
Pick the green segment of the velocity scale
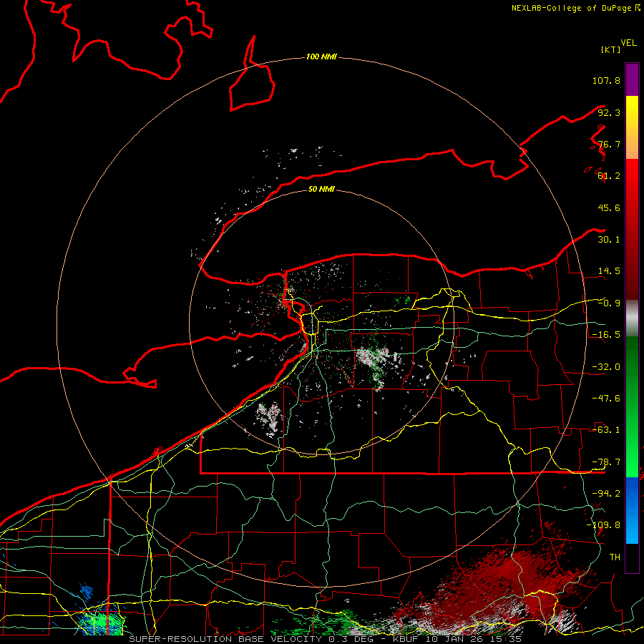(632, 406)
